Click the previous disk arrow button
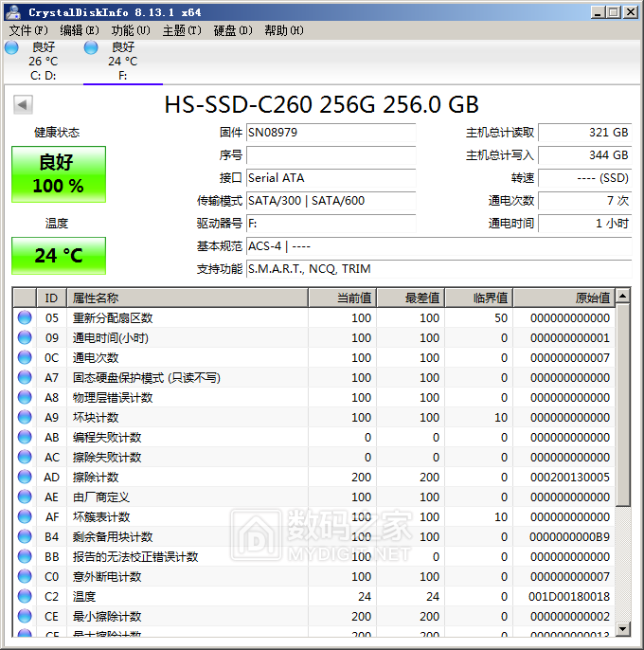Image resolution: width=644 pixels, height=650 pixels. (x=23, y=104)
